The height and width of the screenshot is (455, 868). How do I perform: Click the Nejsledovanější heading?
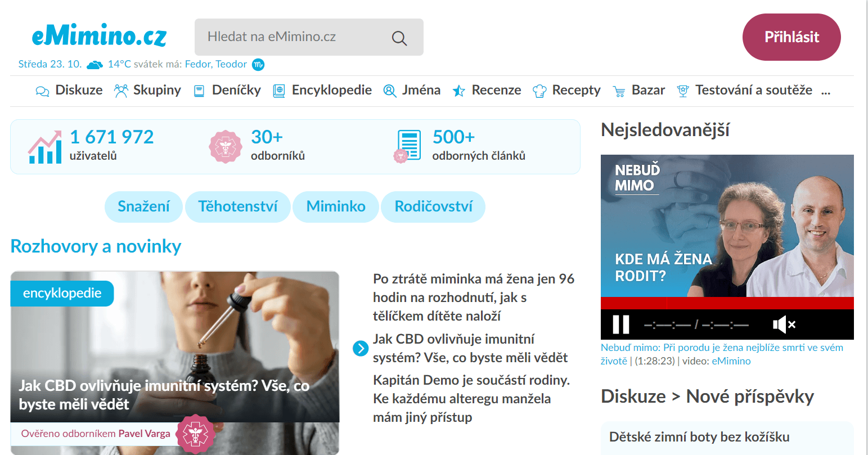pos(665,130)
